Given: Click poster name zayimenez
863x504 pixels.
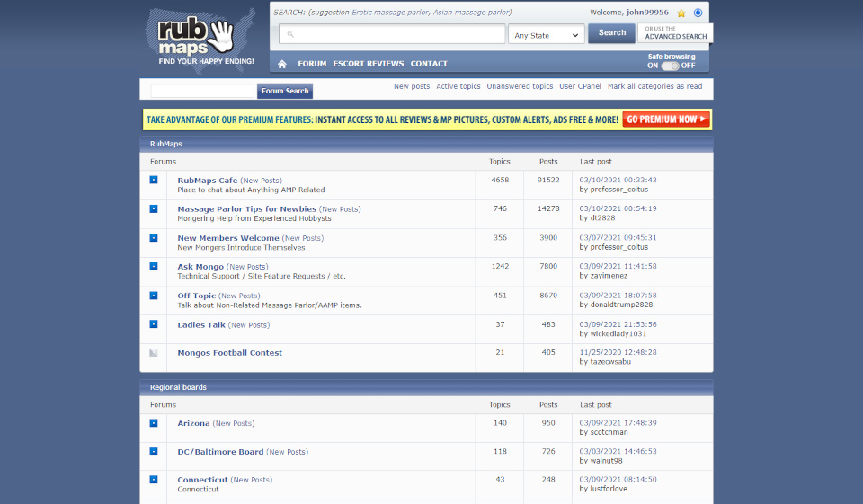Looking at the screenshot, I should 609,276.
